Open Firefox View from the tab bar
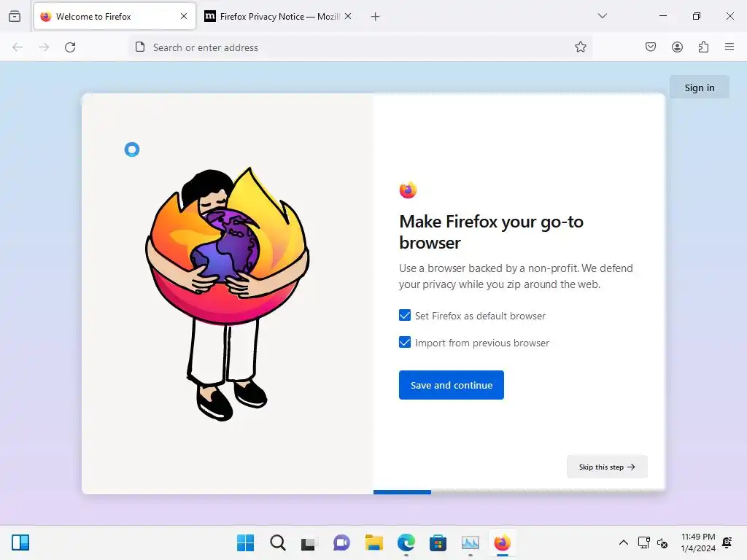 pos(15,16)
